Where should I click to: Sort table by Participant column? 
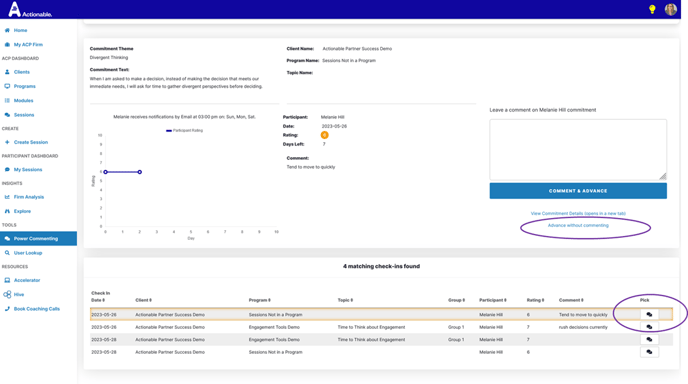(x=492, y=300)
